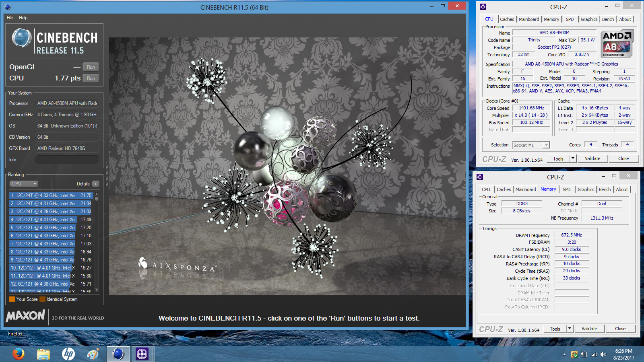Switch to Mainboard tab in upper CPU-Z
Screen dimensions: 644x362
529,19
